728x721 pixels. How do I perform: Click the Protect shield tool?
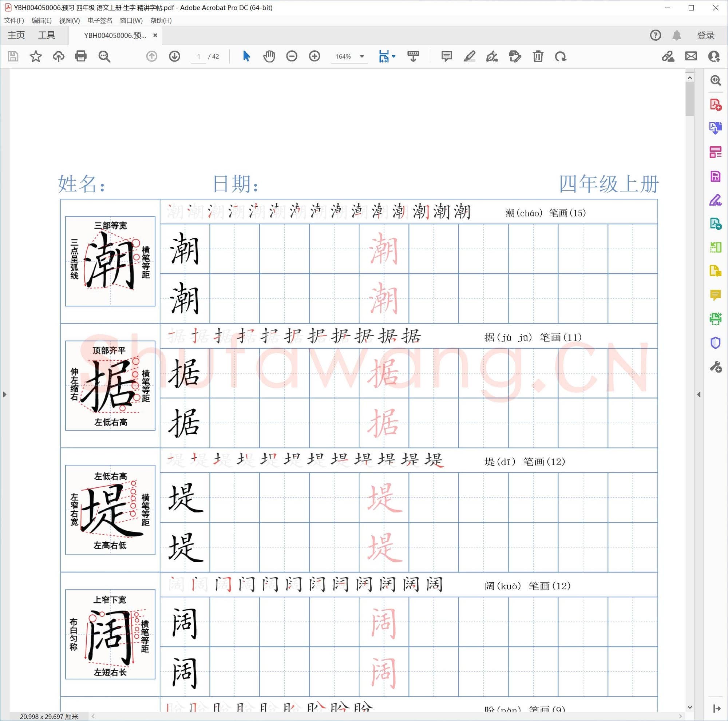715,342
